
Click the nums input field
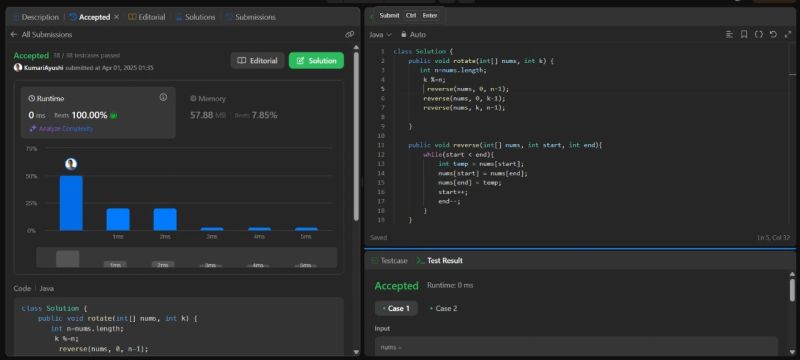[576, 346]
